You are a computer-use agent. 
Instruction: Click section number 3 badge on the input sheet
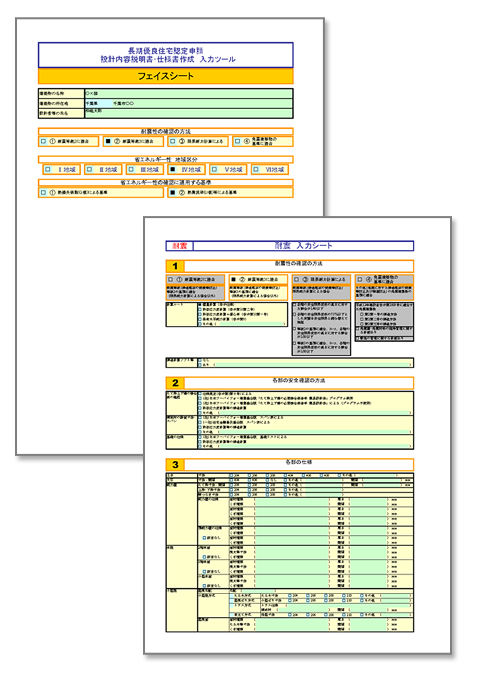[175, 464]
